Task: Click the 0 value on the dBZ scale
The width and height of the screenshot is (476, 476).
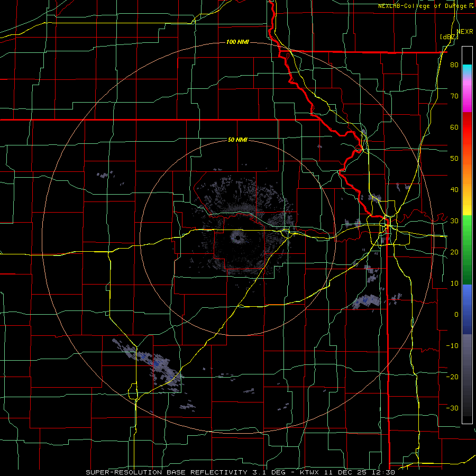Action: coord(456,315)
